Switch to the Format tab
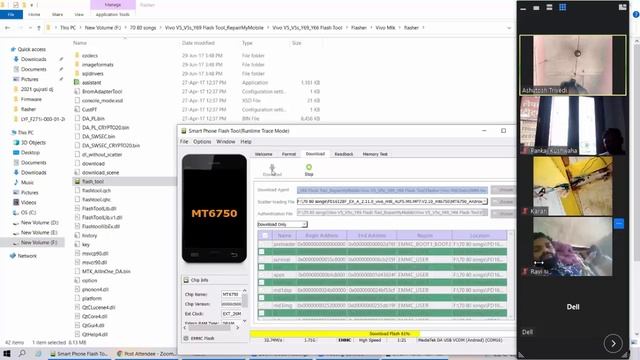 [289, 154]
